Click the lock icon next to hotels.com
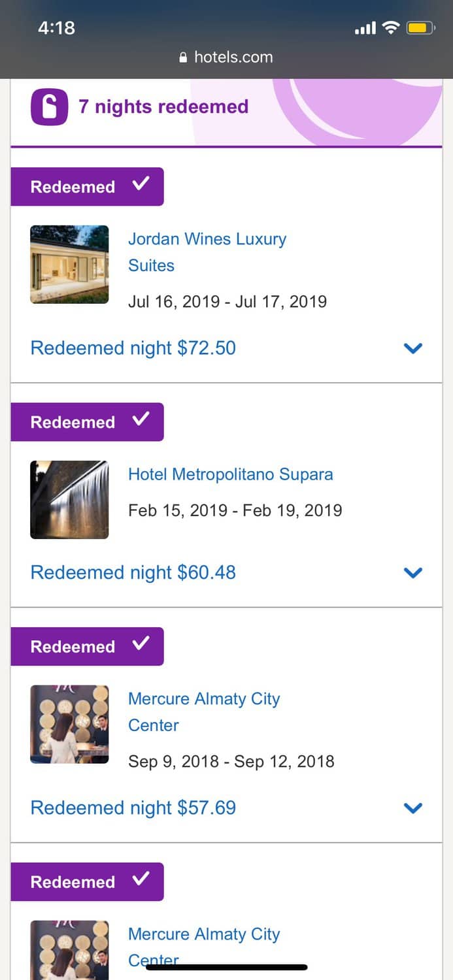 click(x=183, y=57)
